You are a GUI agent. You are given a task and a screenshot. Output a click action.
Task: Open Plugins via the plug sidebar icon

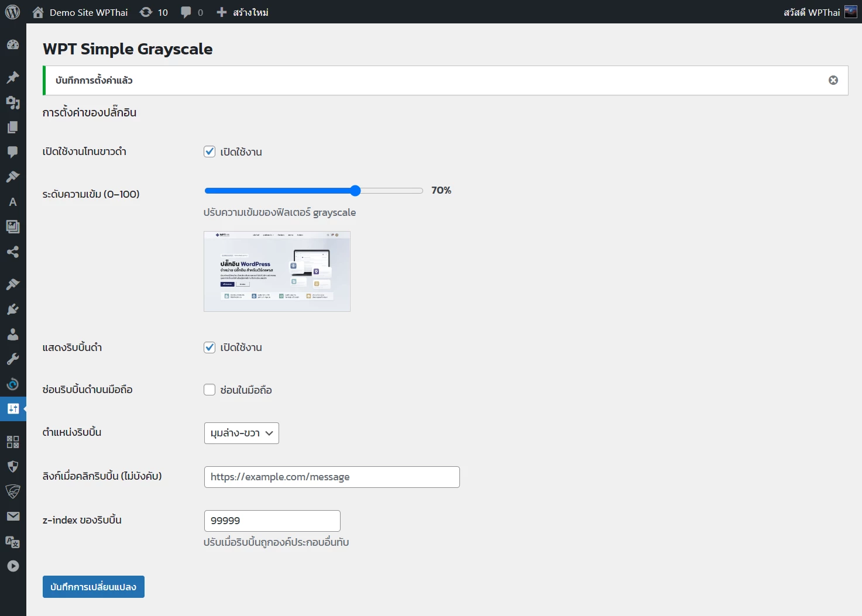[13, 309]
